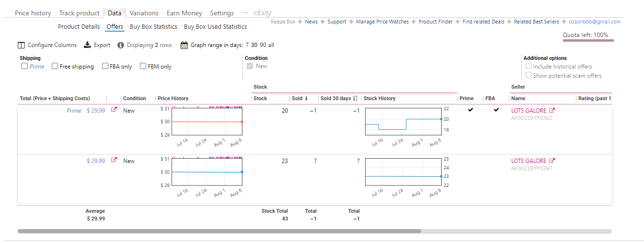
Task: Click sort icon on Sold 30 days column
Action: (x=355, y=98)
